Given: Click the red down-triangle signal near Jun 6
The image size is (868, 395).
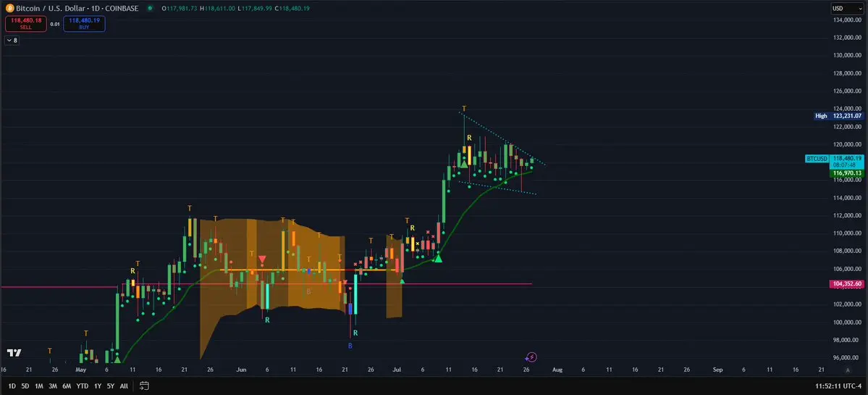Looking at the screenshot, I should (x=262, y=259).
